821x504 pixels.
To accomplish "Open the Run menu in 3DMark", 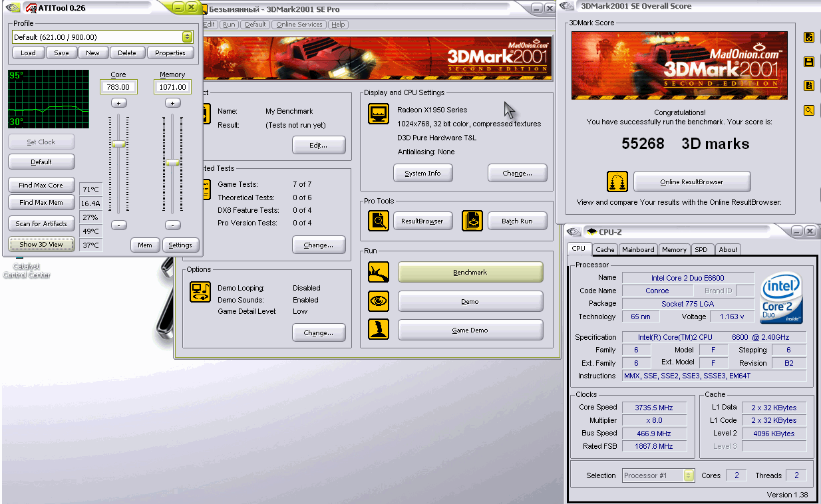I will click(x=230, y=25).
